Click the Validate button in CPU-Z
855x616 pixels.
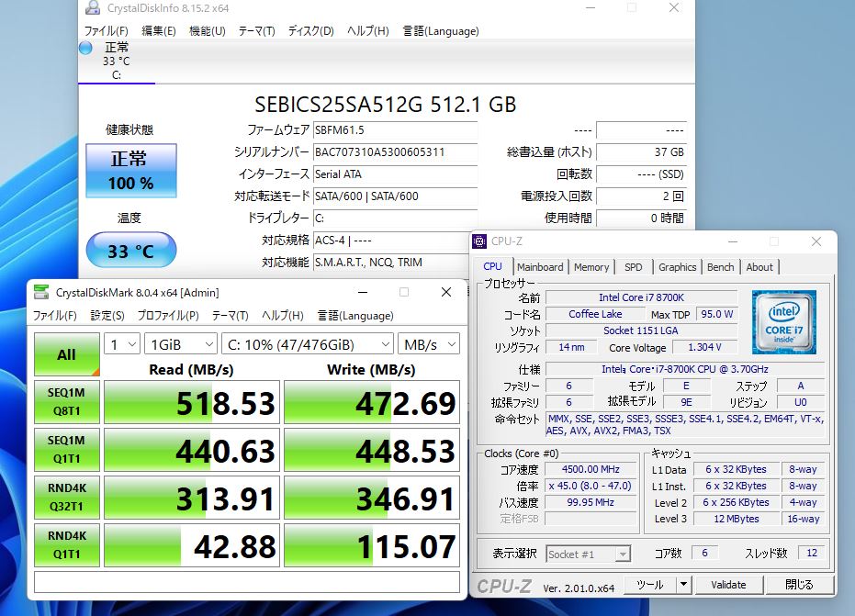pos(728,585)
